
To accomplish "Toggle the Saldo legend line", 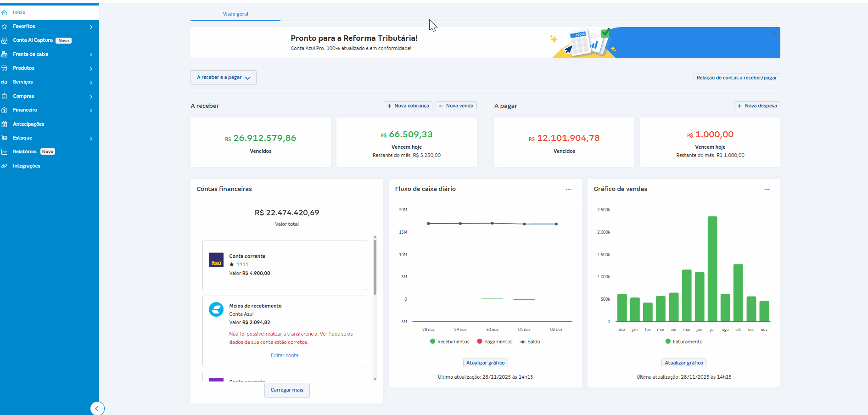I will [530, 342].
